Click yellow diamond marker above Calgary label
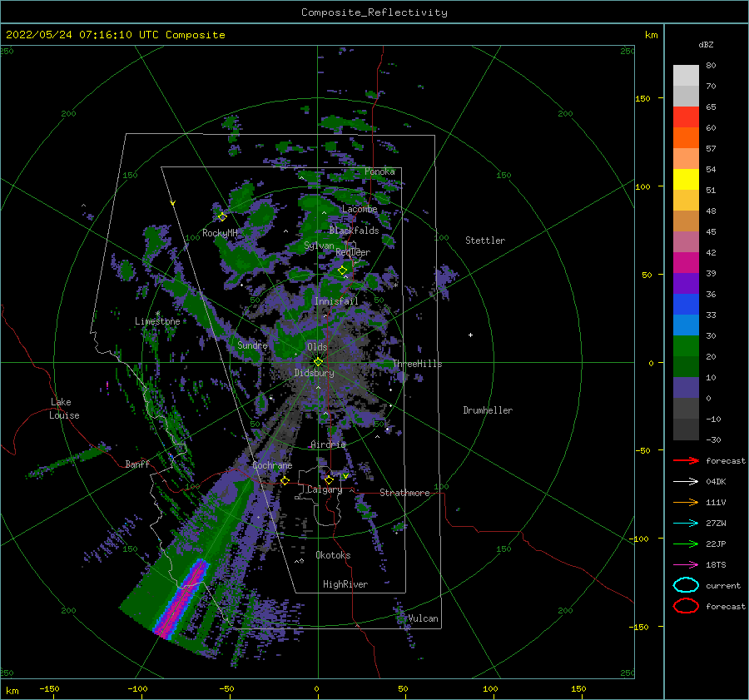 point(329,479)
